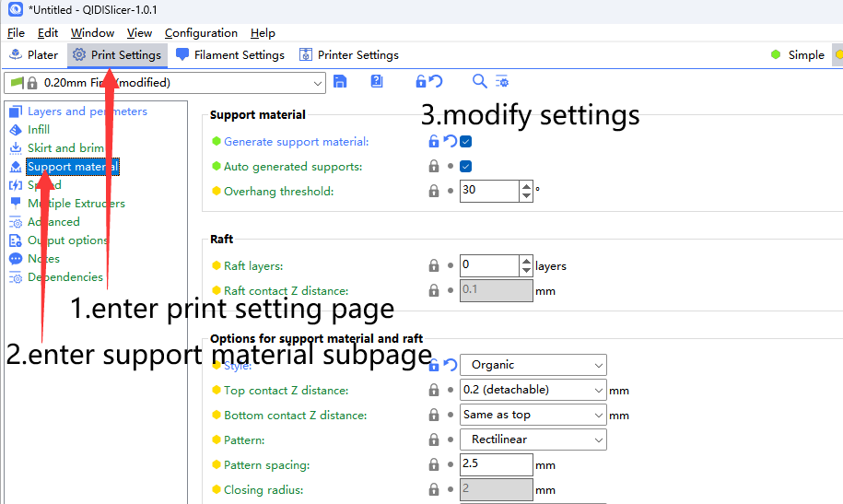This screenshot has width=843, height=504.
Task: Click the lock icon beside Raft layers
Action: 433,265
